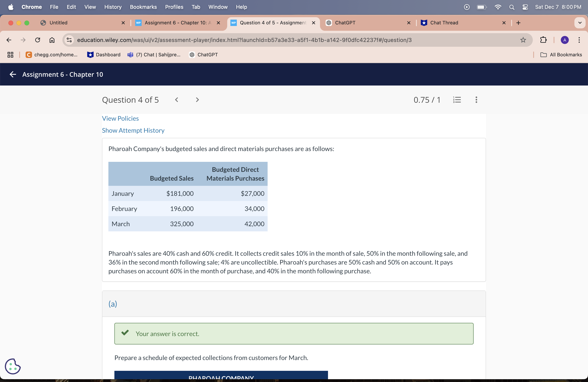
Task: Open macOS Control Center icon
Action: click(x=525, y=7)
